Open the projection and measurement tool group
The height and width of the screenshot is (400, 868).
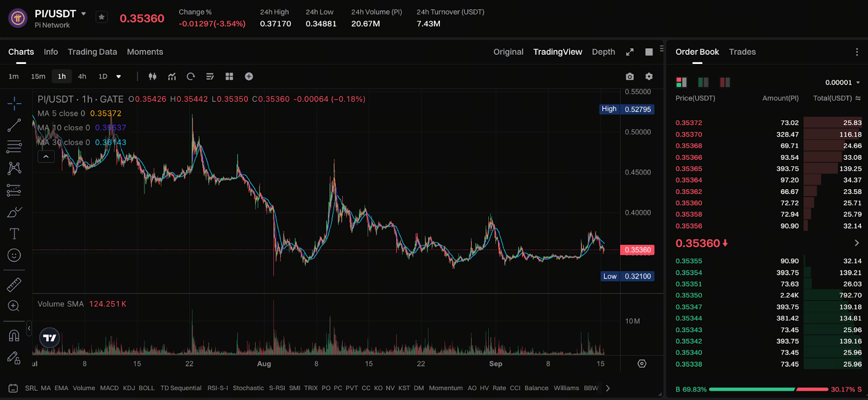point(14,190)
